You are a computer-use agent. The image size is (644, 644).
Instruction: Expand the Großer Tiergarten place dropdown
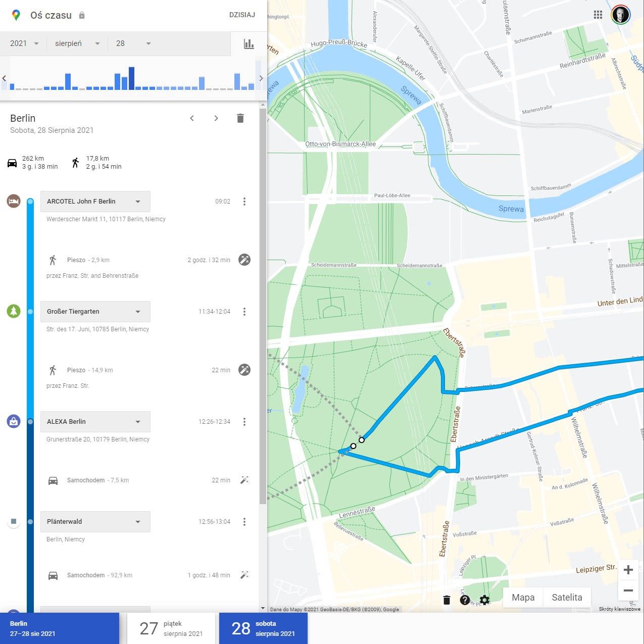(x=95, y=312)
